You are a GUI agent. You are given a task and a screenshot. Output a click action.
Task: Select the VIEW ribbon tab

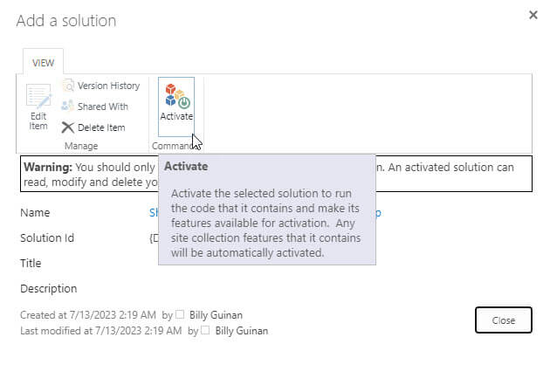43,63
